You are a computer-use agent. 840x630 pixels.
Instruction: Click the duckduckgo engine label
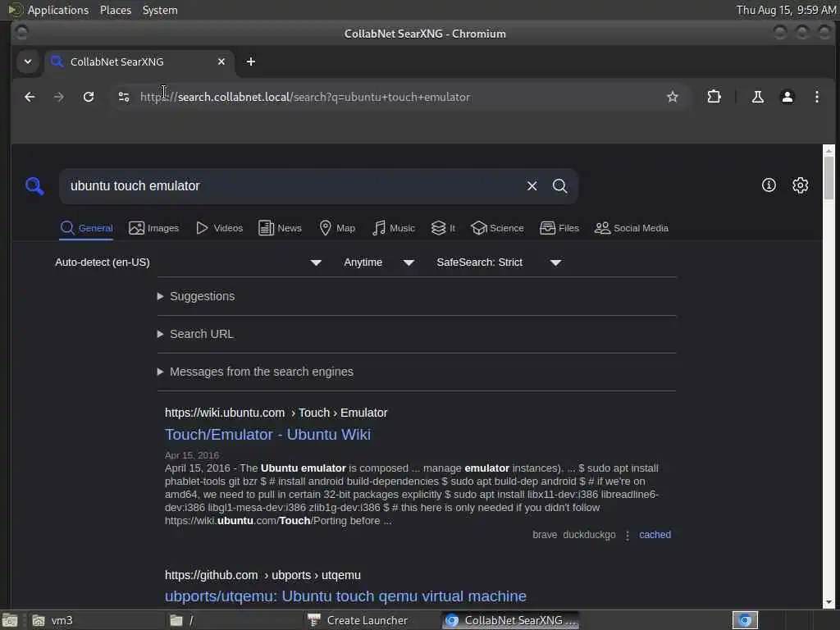(589, 535)
